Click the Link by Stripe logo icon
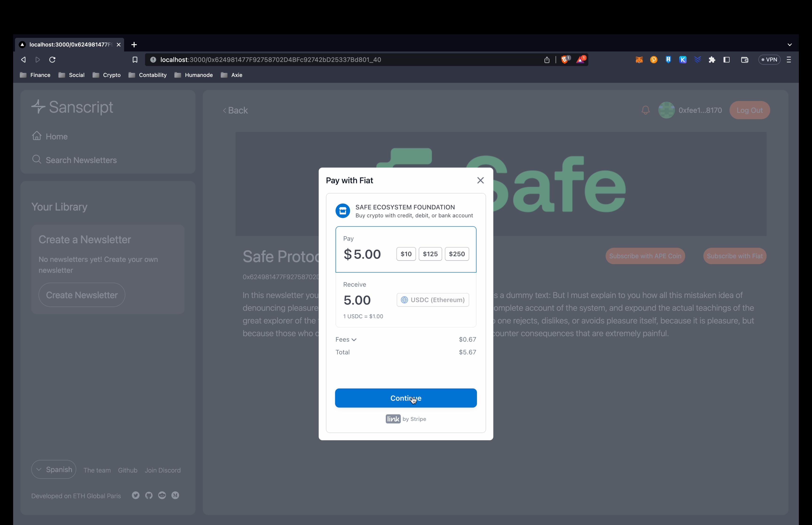This screenshot has width=812, height=525. pyautogui.click(x=392, y=419)
